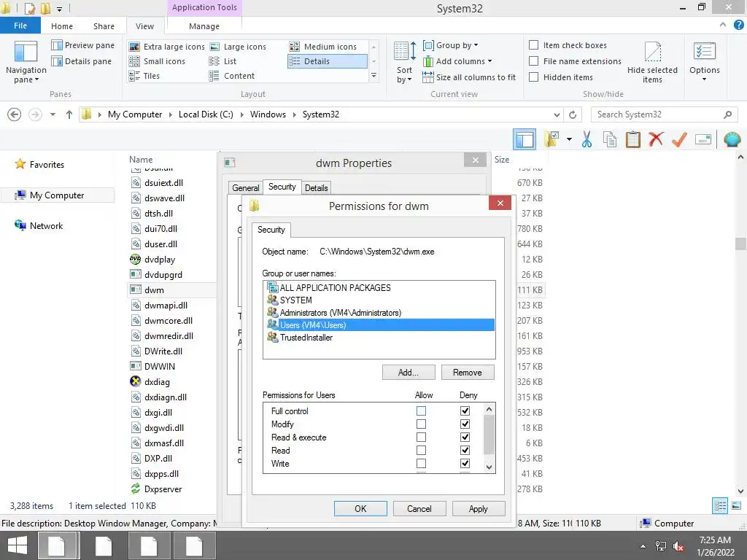The image size is (747, 560).
Task: Click Hide selected items
Action: point(652,63)
